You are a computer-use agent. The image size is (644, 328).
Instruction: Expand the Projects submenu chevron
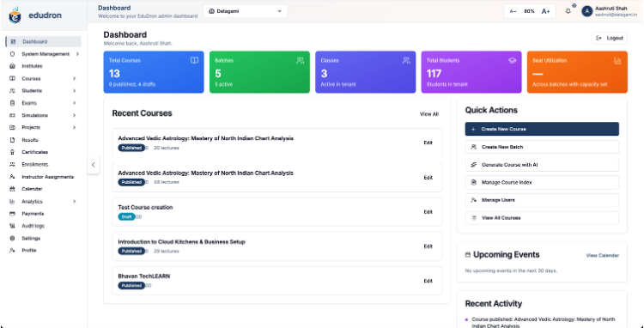point(75,128)
